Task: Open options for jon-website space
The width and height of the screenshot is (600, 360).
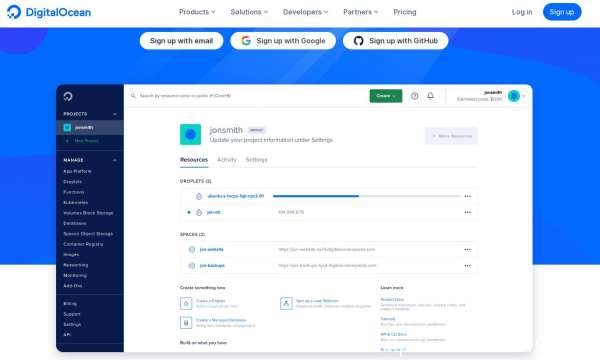Action: (x=468, y=249)
